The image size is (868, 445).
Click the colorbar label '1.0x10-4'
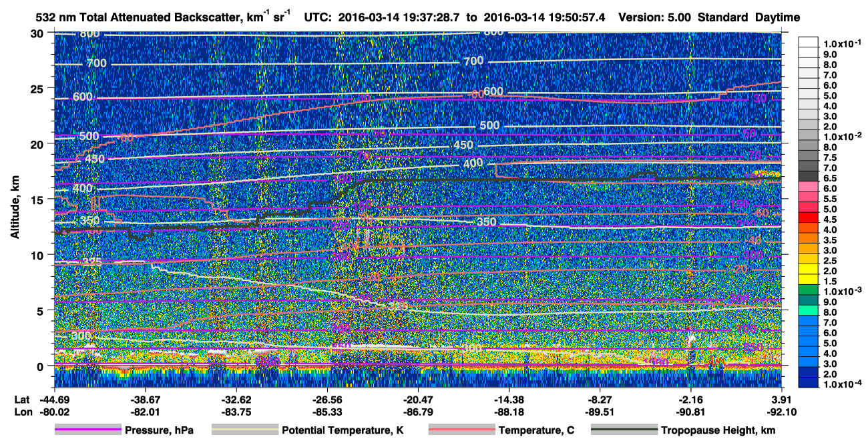[843, 384]
